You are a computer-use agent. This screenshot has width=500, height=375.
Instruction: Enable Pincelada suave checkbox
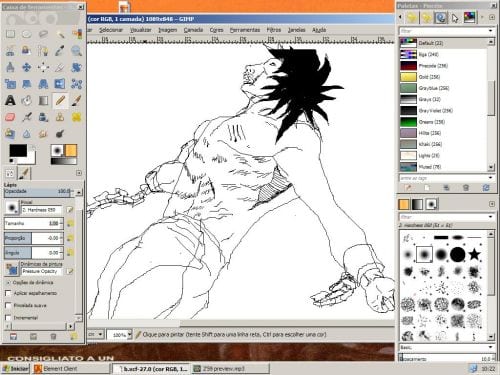[8, 305]
